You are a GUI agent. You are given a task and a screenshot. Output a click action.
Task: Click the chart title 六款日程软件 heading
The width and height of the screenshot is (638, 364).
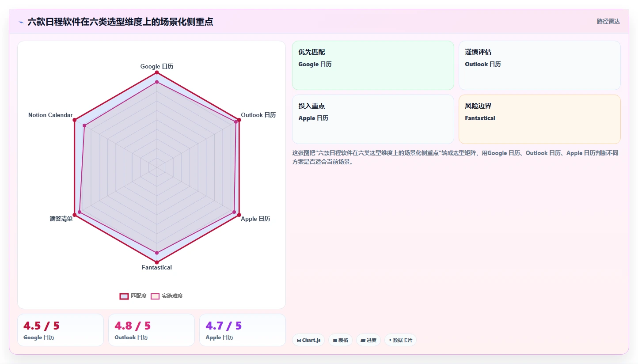[x=120, y=22]
